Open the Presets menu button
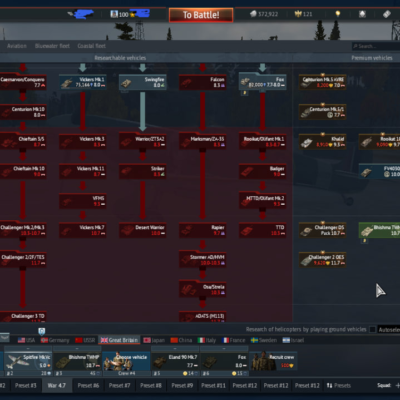Viewport: 400px width, 400px height. (339, 386)
